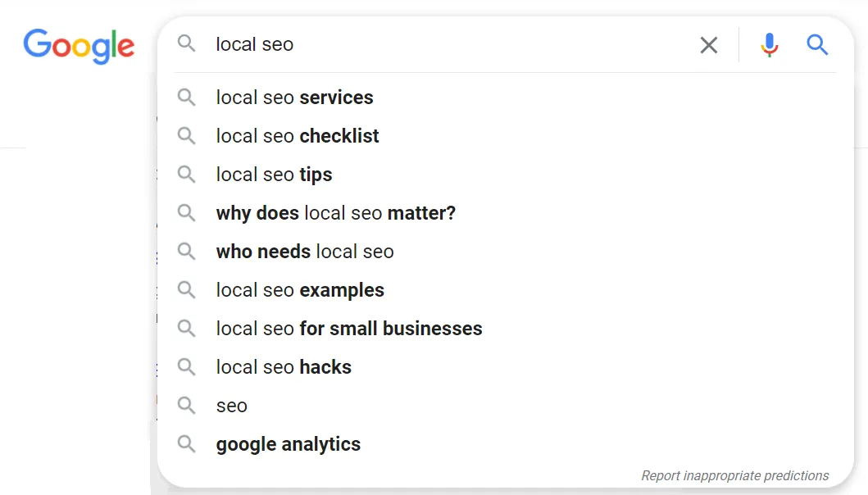Click the blue search magnifier button

[x=817, y=44]
